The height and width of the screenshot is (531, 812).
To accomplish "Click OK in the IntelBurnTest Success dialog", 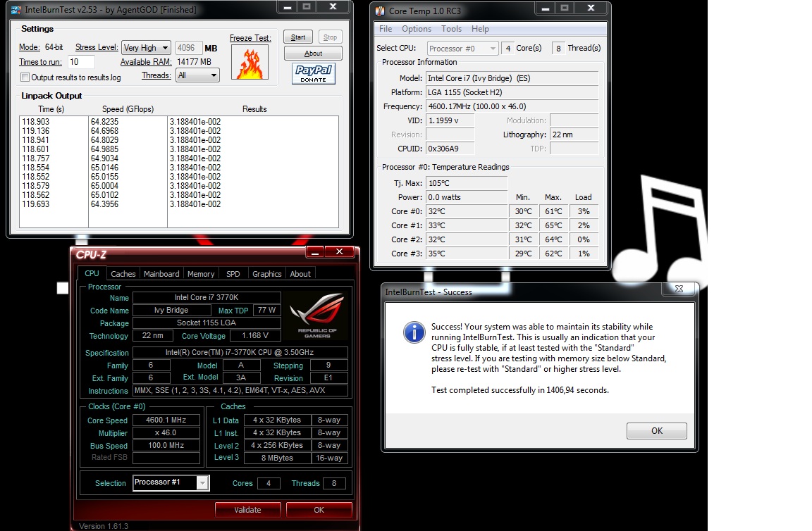I will (x=657, y=430).
